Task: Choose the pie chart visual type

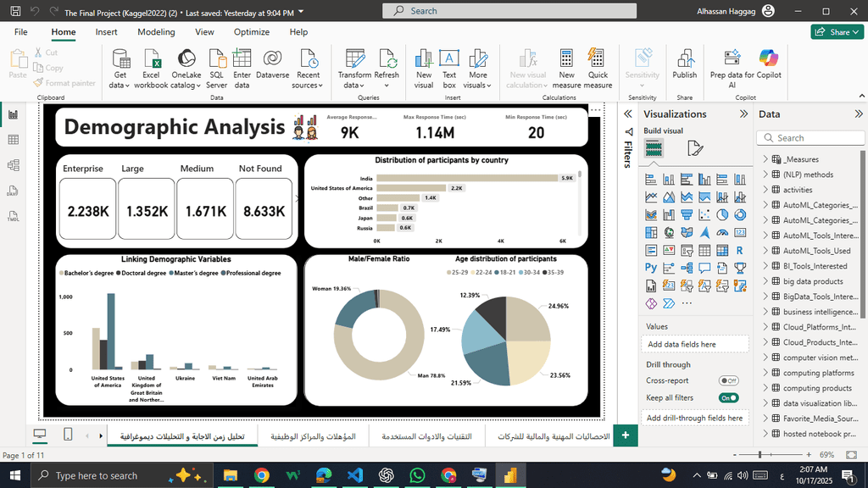Action: click(722, 214)
